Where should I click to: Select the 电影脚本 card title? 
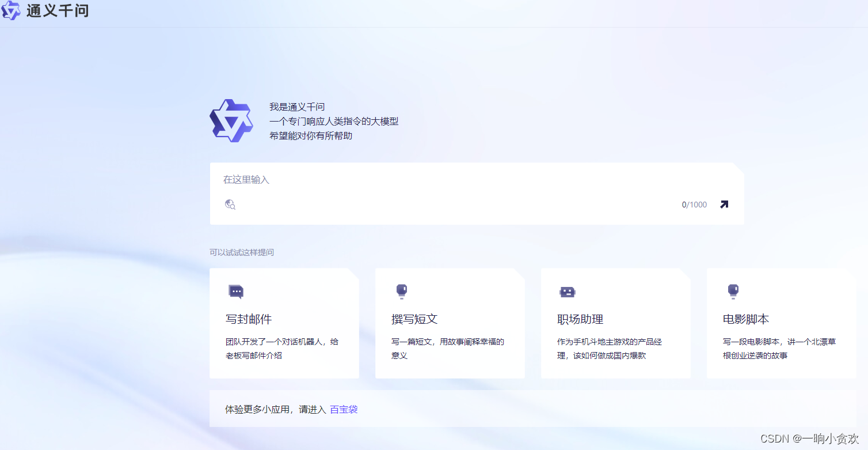click(x=746, y=319)
